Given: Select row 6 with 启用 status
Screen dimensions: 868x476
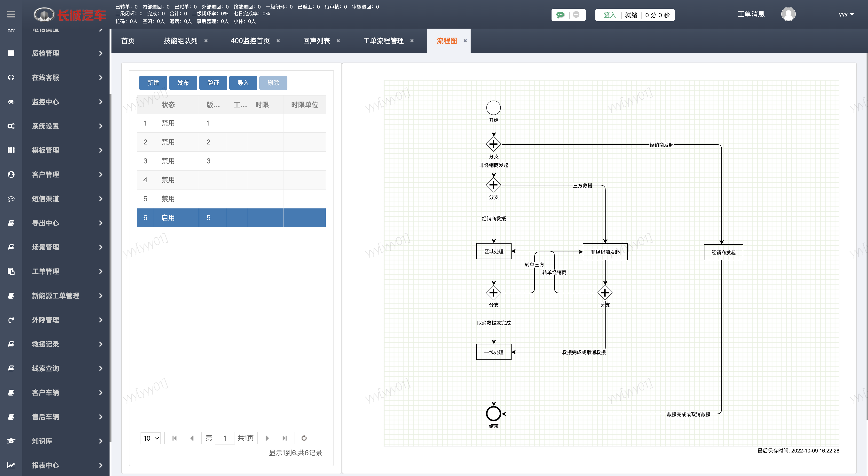Looking at the screenshot, I should click(231, 218).
